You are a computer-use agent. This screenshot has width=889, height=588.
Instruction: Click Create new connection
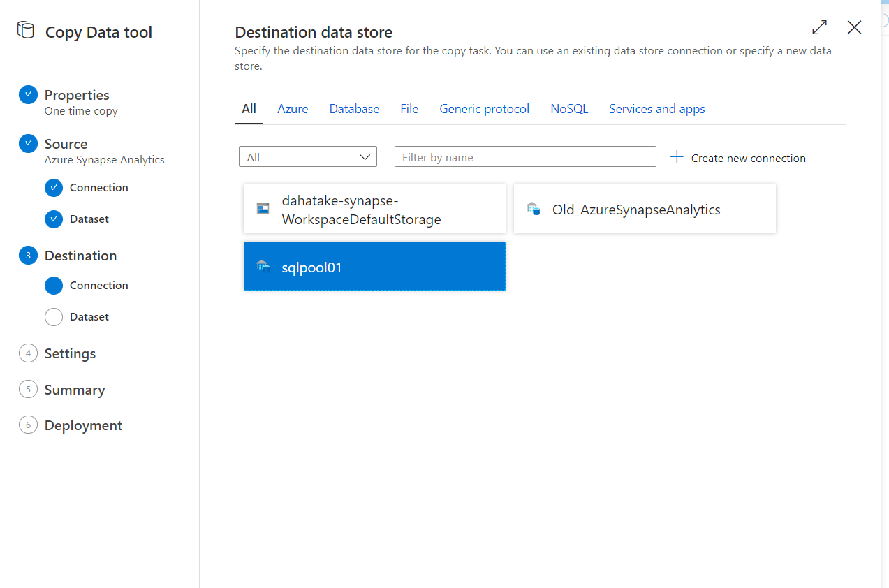coord(738,158)
